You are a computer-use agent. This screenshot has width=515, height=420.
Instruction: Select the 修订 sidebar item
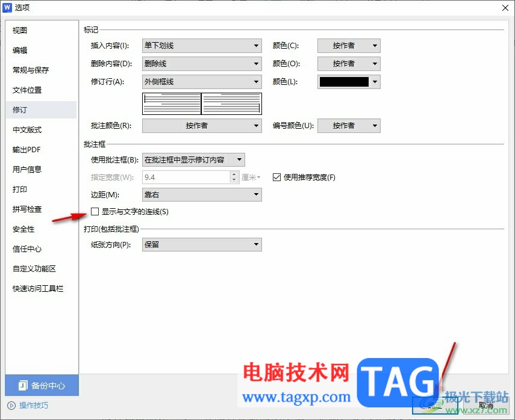(41, 110)
